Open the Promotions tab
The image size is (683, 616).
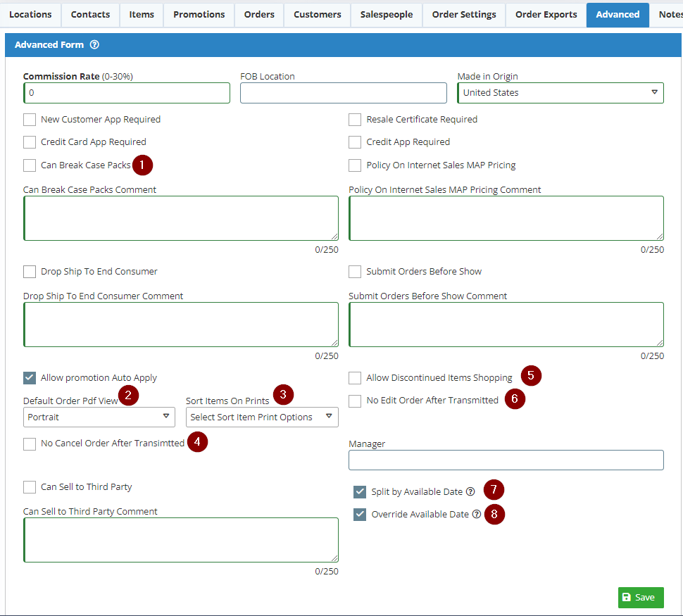tap(199, 14)
